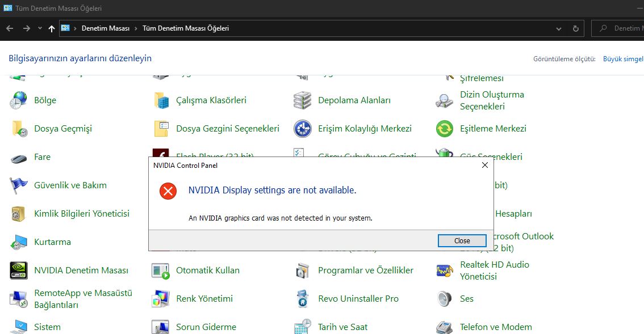
Task: Expand the Büyük simgeler view dropdown
Action: (x=623, y=59)
